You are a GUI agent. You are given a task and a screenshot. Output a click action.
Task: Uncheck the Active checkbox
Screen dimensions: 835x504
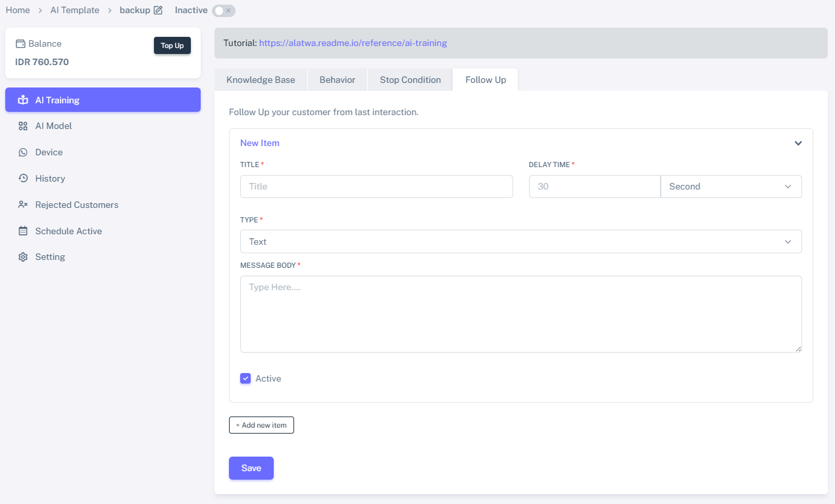point(245,378)
